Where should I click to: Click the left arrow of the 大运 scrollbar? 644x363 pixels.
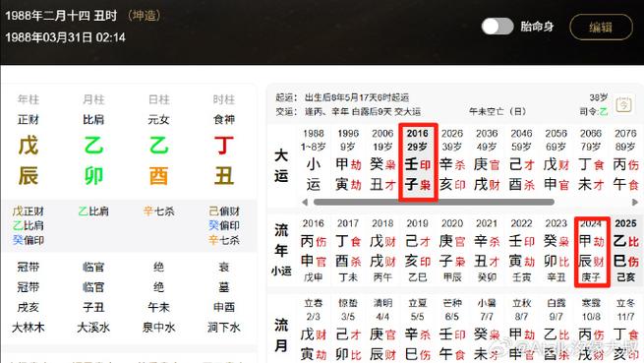click(x=305, y=202)
